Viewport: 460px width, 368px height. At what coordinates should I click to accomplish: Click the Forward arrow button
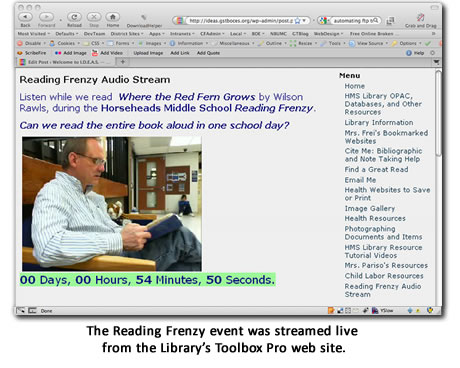tap(46, 17)
